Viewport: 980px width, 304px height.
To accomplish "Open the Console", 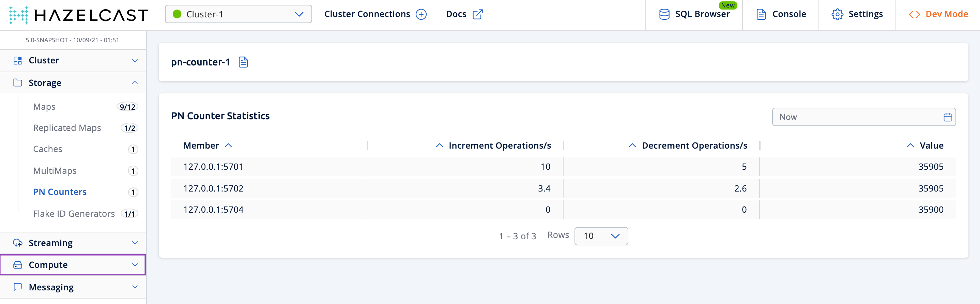I will [781, 14].
